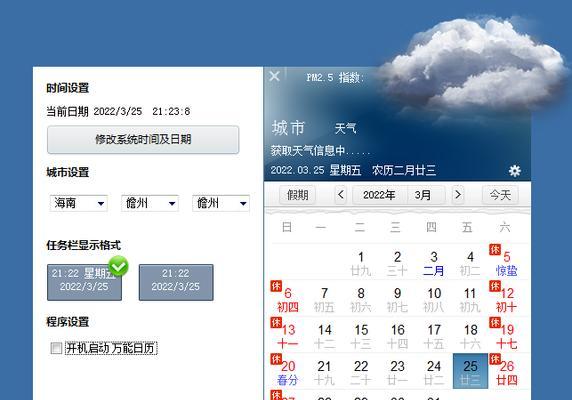Click 修改系统时间及日期 button

pyautogui.click(x=143, y=140)
